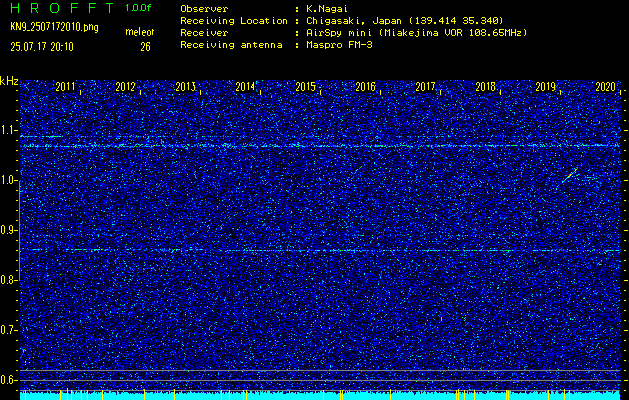The image size is (629, 400).
Task: Click the Receiving antenna field label
Action: pyautogui.click(x=231, y=45)
